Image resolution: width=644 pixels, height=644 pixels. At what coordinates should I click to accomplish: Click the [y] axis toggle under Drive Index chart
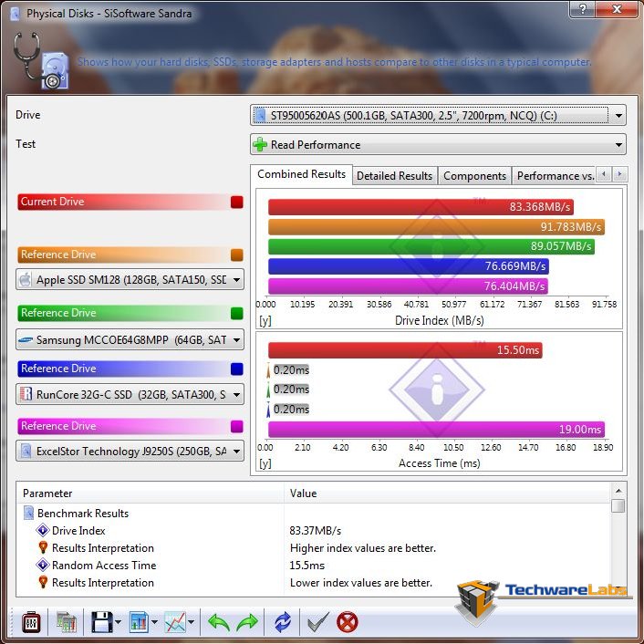(265, 321)
